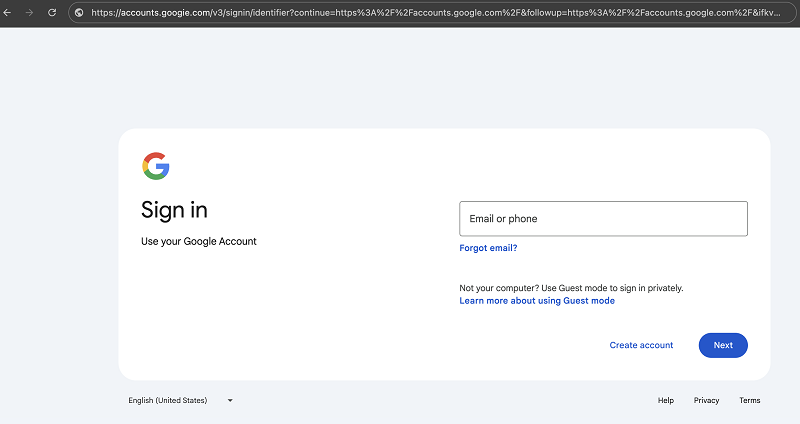This screenshot has width=800, height=424.
Task: Click the browser back arrow
Action: coord(8,13)
